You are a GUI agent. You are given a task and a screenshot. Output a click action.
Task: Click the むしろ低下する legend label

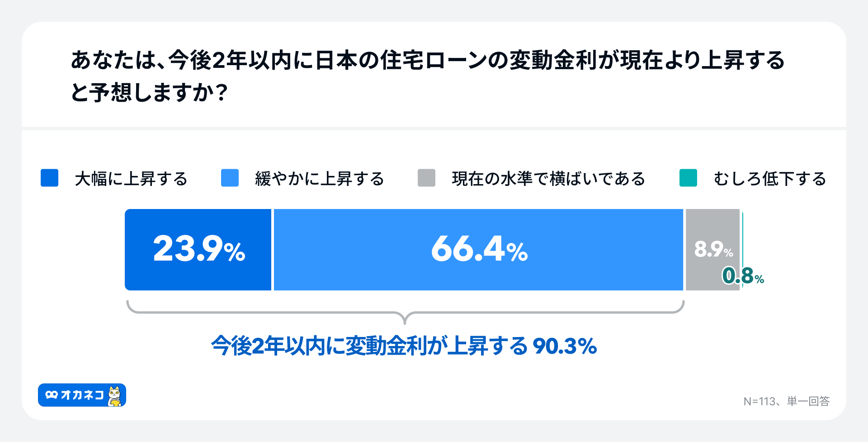(x=769, y=179)
